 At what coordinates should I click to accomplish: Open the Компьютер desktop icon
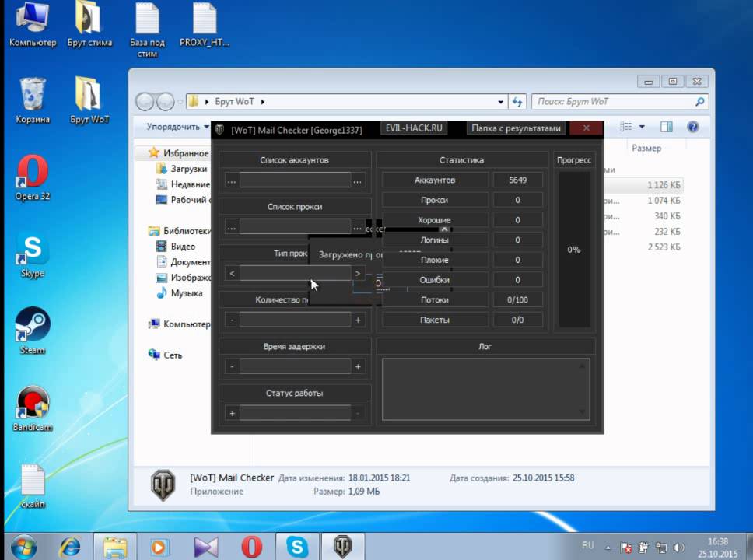pyautogui.click(x=32, y=24)
